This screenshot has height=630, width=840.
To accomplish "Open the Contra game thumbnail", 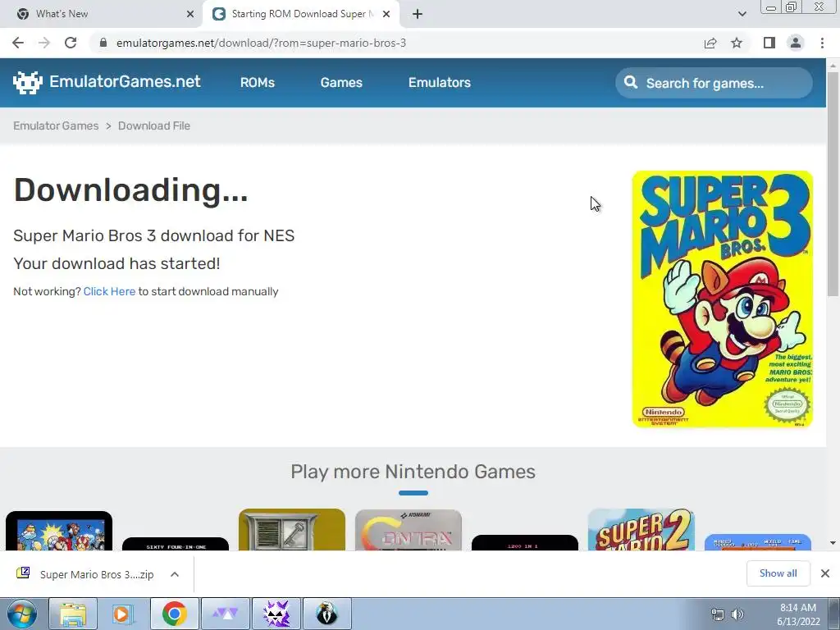I will (x=409, y=530).
